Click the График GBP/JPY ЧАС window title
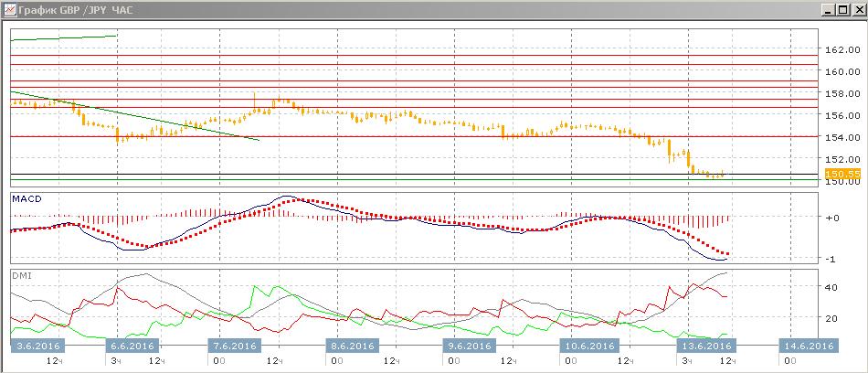The height and width of the screenshot is (373, 868). coord(75,9)
